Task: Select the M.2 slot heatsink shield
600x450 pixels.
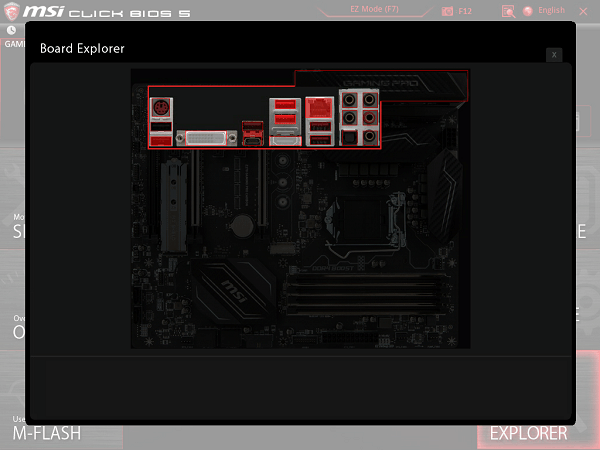Action: coord(174,205)
